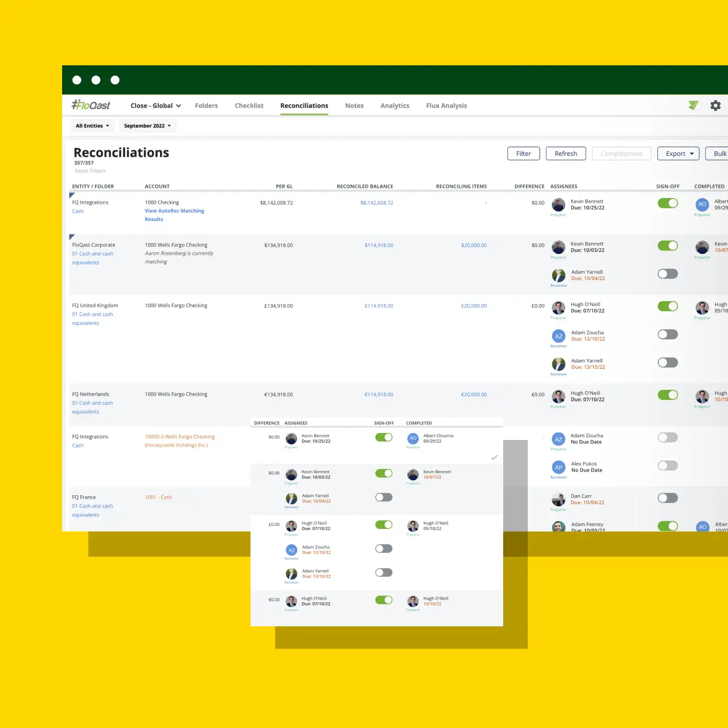Open reconciling items £20,000.00
This screenshot has width=728, height=728.
pyautogui.click(x=474, y=306)
